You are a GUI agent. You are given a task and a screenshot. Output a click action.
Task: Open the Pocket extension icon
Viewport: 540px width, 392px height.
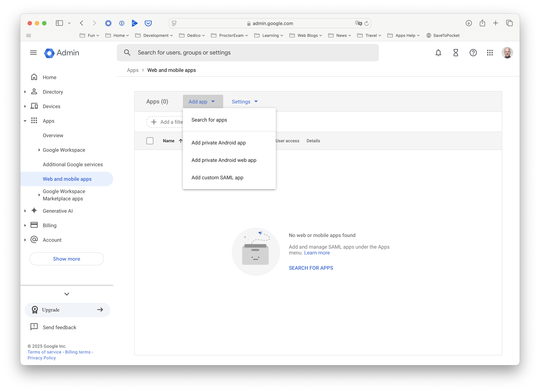click(148, 23)
